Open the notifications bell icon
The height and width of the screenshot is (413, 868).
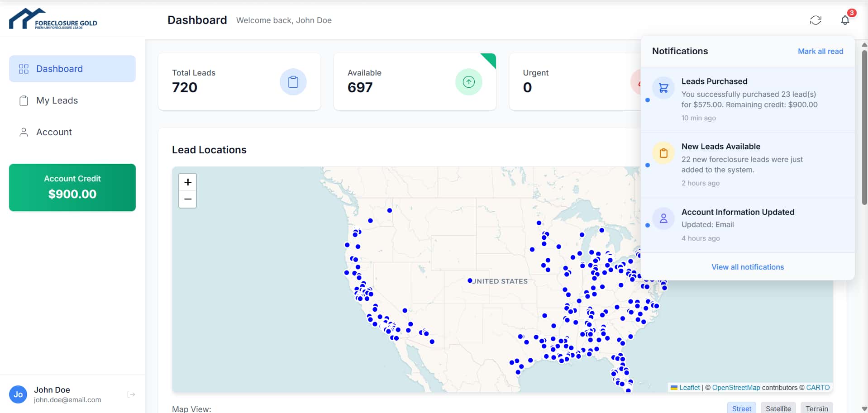point(845,20)
